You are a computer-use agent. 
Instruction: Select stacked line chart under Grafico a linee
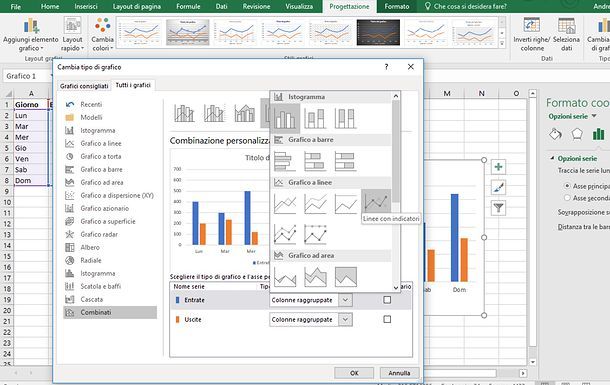click(315, 203)
